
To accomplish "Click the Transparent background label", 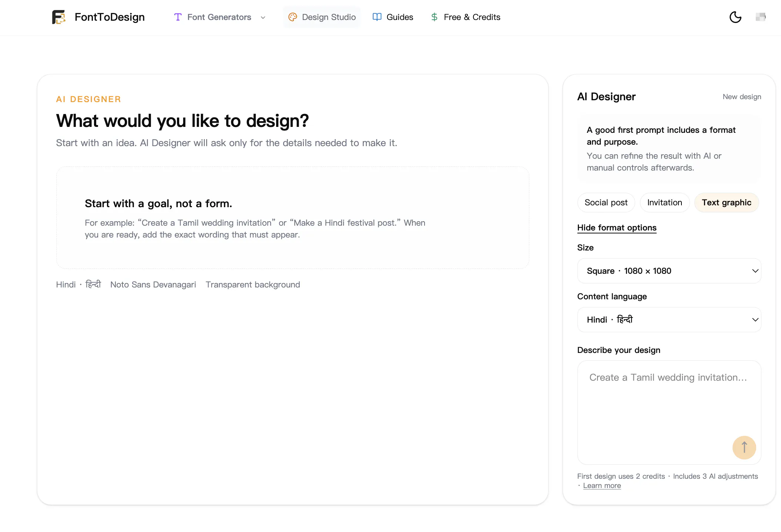I will coord(253,284).
